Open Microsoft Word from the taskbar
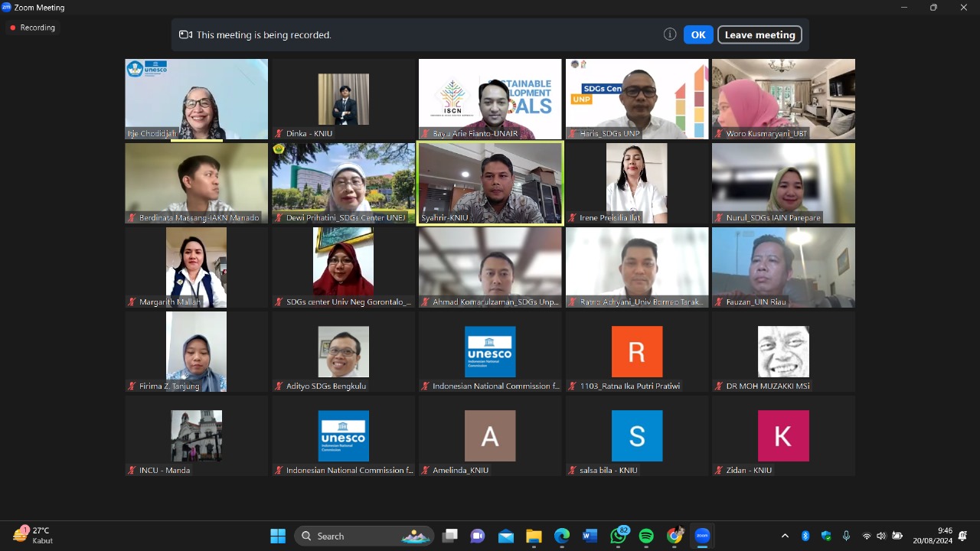Image resolution: width=980 pixels, height=551 pixels. 590,536
